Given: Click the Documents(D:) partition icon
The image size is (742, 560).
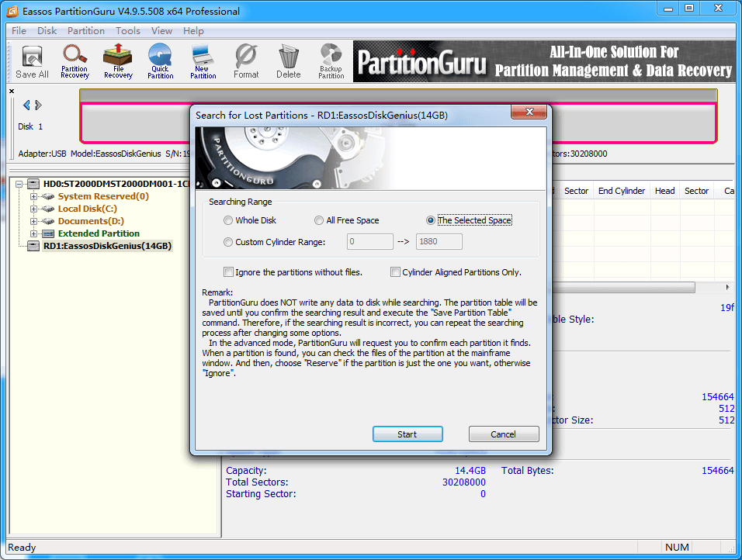Looking at the screenshot, I should click(48, 221).
